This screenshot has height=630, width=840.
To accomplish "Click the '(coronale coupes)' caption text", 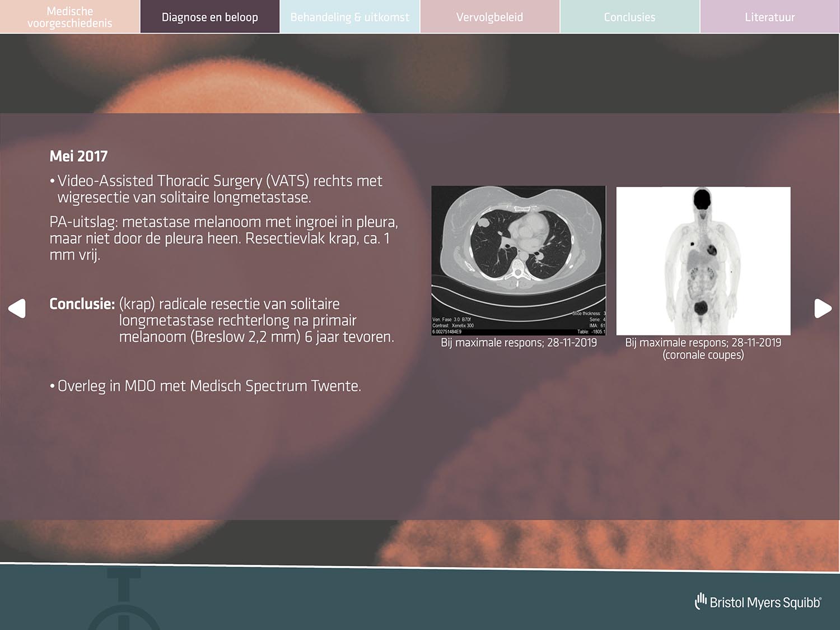I will [703, 355].
